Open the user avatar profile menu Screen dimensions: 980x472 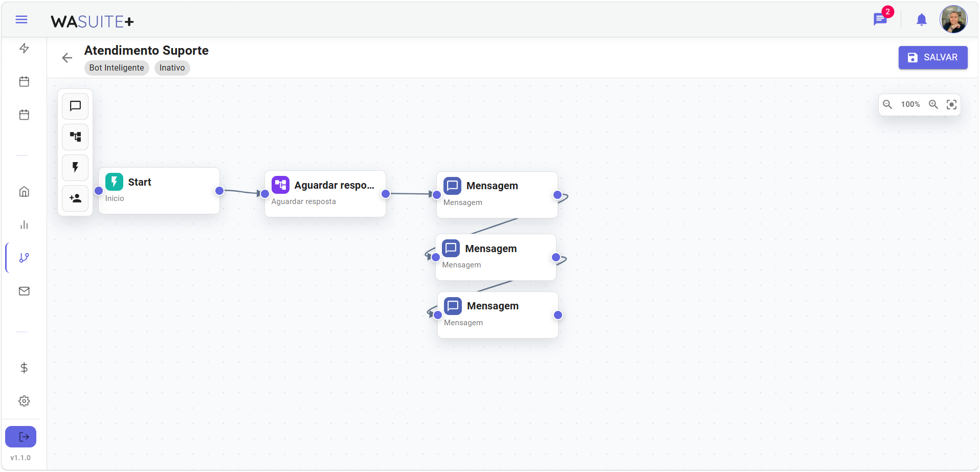[x=953, y=19]
